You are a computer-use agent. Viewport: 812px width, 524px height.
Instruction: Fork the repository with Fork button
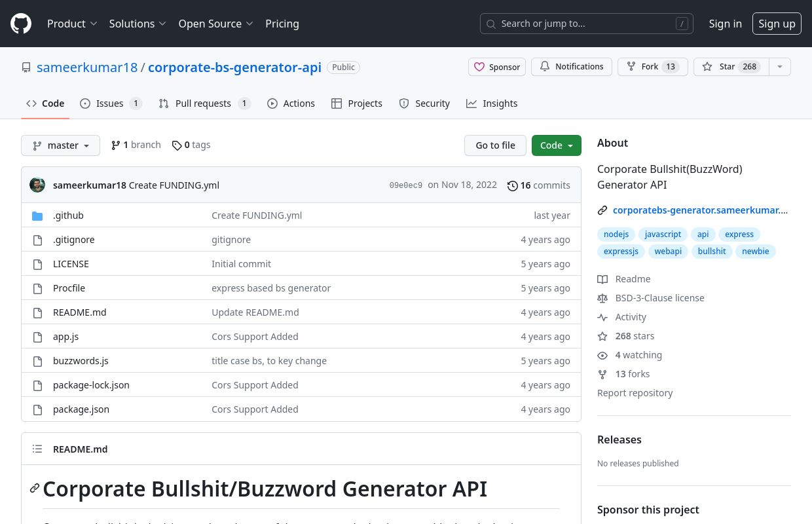[x=653, y=67]
